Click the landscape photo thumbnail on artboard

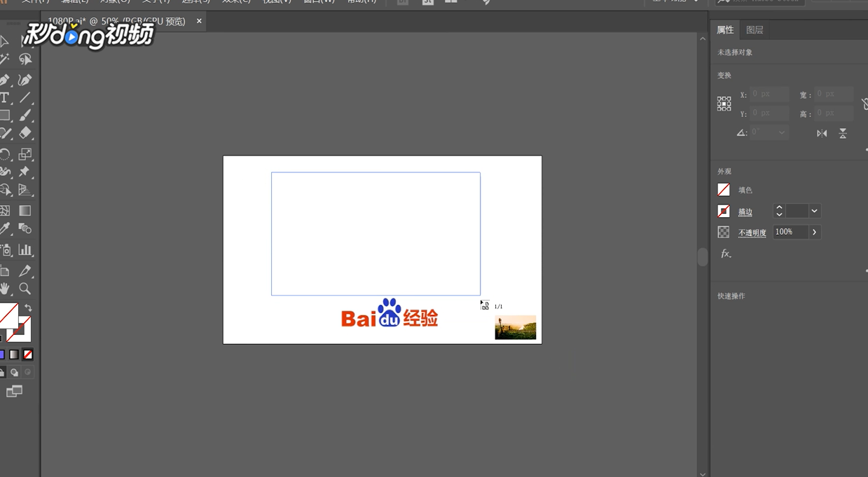pyautogui.click(x=516, y=327)
